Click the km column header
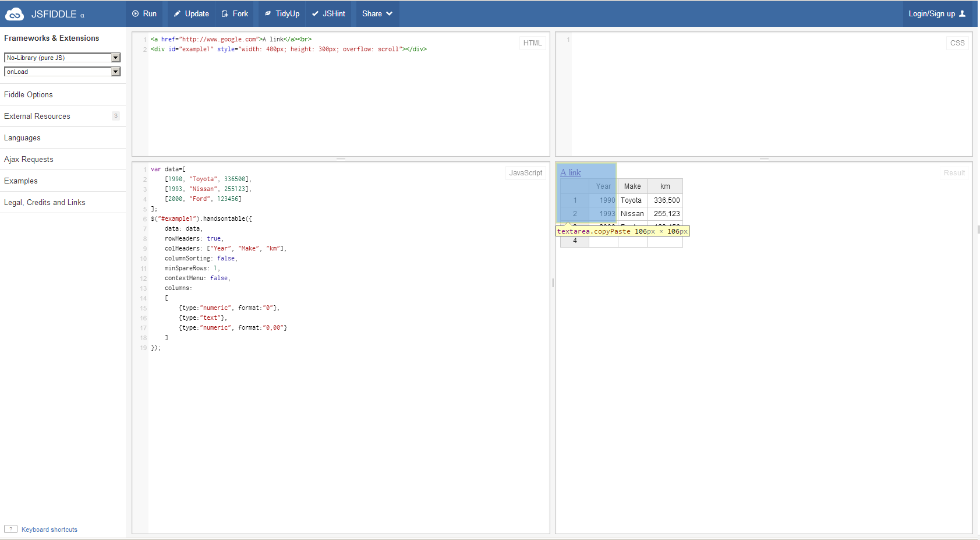980x540 pixels. tap(665, 186)
